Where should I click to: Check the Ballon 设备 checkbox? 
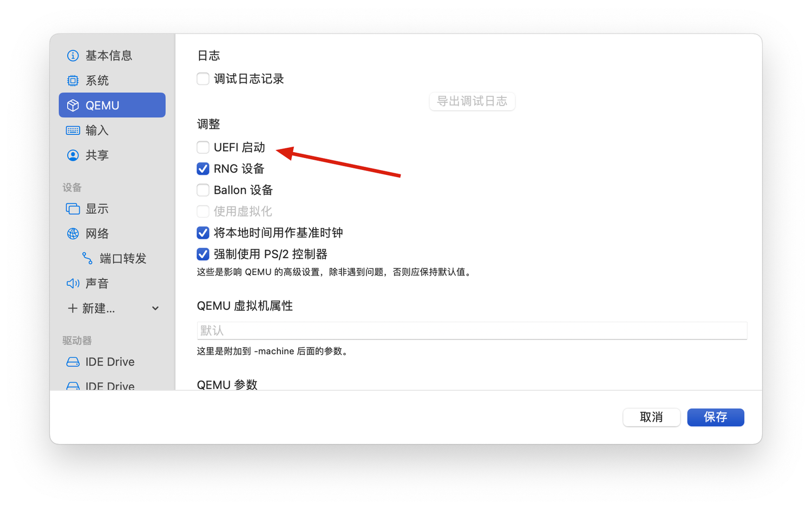(x=203, y=190)
